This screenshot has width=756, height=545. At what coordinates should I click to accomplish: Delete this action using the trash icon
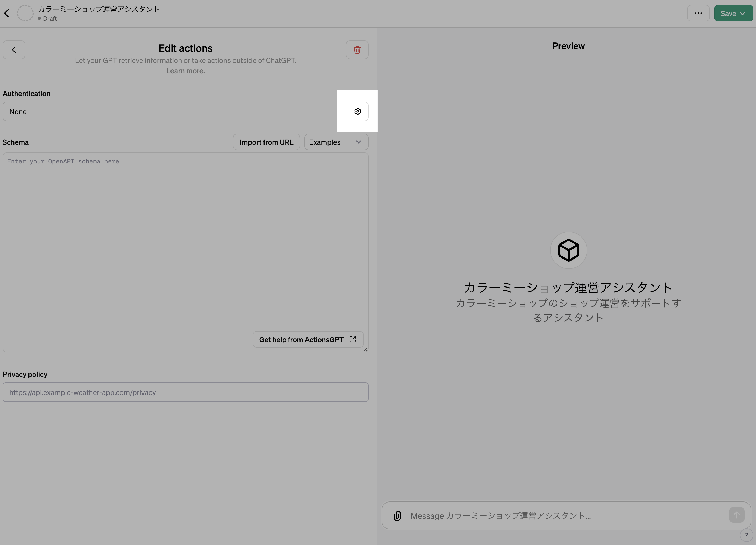(x=357, y=50)
